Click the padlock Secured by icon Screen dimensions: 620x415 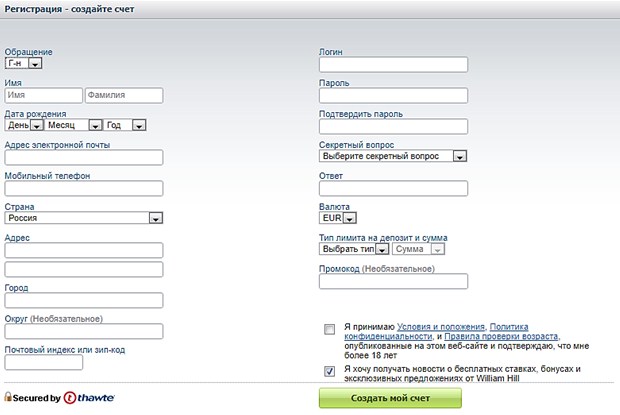pos(9,397)
